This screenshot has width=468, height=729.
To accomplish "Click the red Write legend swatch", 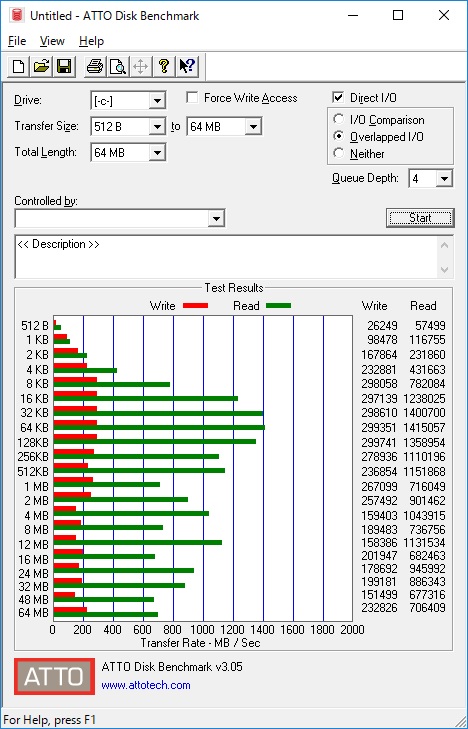I will coord(195,306).
